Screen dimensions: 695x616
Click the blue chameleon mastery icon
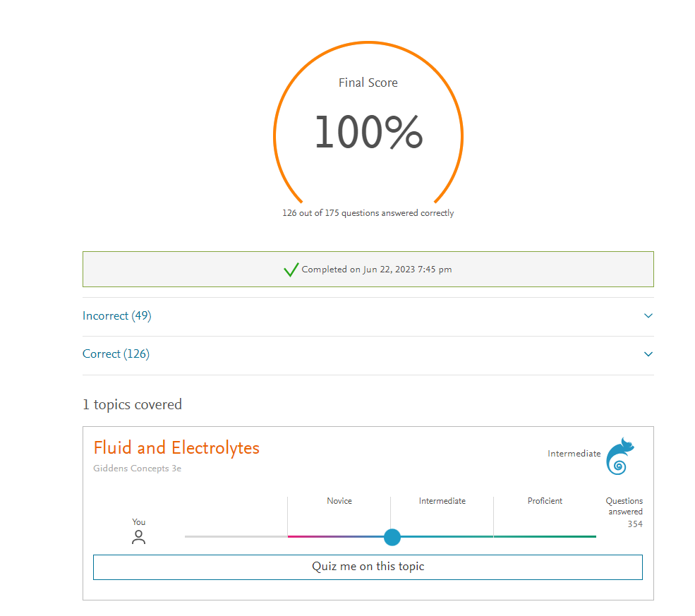(620, 456)
